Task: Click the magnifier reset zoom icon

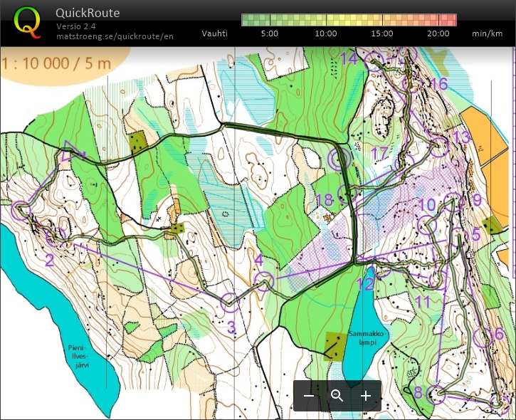Action: tap(337, 396)
